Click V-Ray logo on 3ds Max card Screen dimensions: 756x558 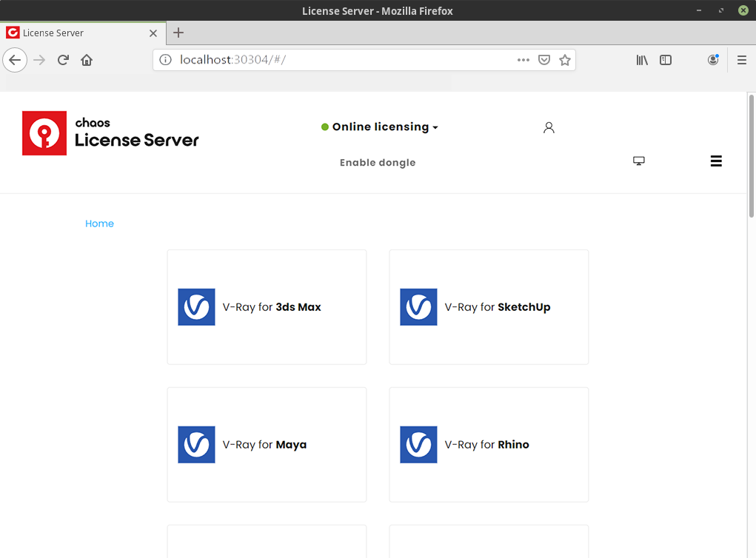point(196,307)
